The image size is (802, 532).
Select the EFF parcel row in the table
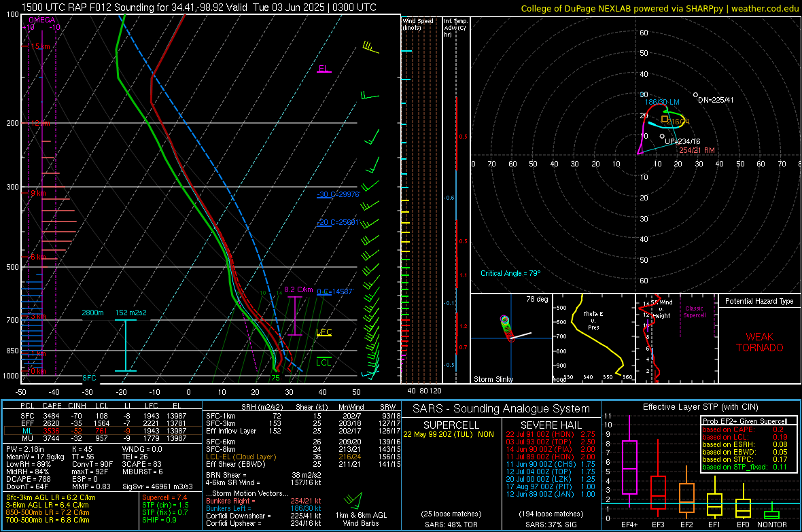[x=103, y=423]
